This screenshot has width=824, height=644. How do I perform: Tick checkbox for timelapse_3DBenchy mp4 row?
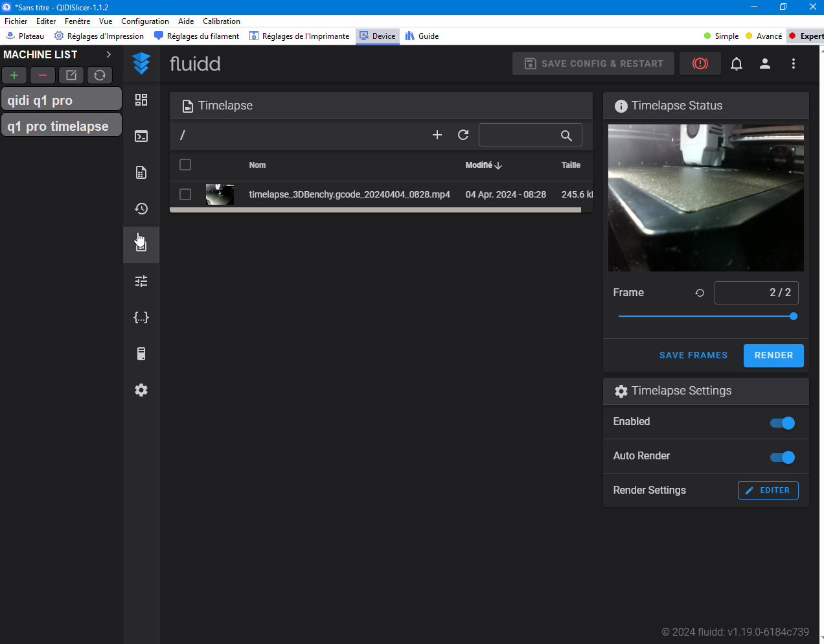coord(185,194)
